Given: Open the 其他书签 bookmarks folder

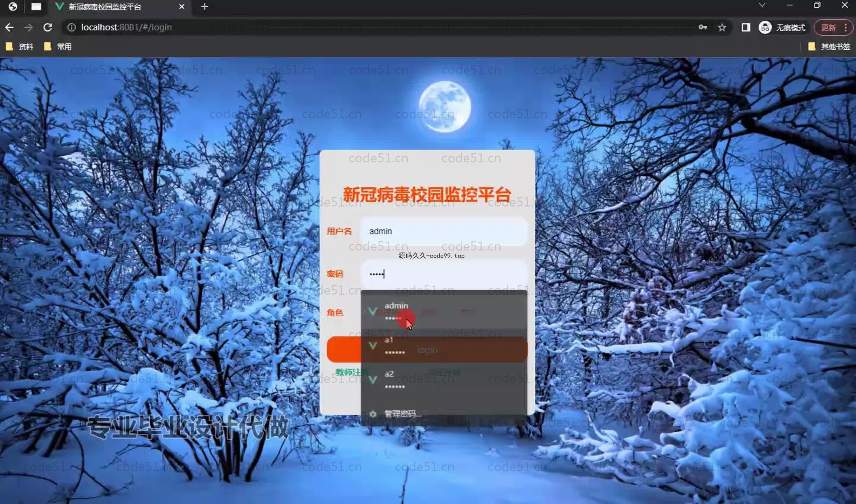Looking at the screenshot, I should [829, 47].
